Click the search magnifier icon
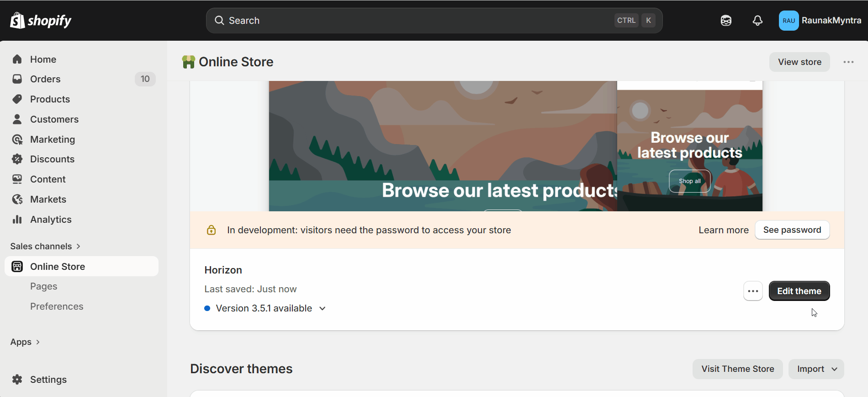 tap(219, 21)
